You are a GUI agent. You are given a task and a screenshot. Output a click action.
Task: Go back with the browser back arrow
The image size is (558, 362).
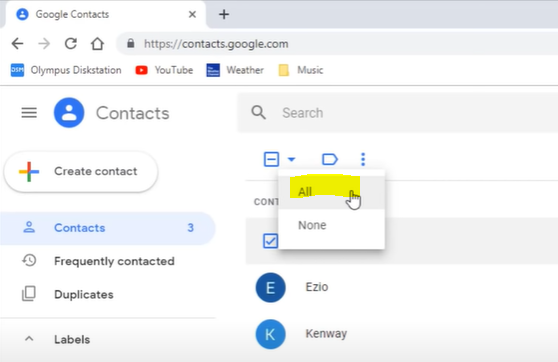(17, 44)
